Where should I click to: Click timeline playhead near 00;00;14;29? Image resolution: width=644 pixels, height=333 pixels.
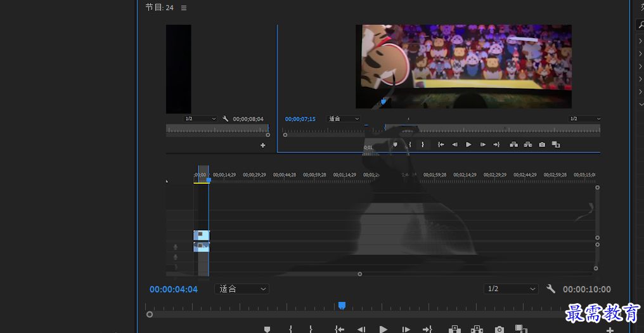pyautogui.click(x=209, y=180)
